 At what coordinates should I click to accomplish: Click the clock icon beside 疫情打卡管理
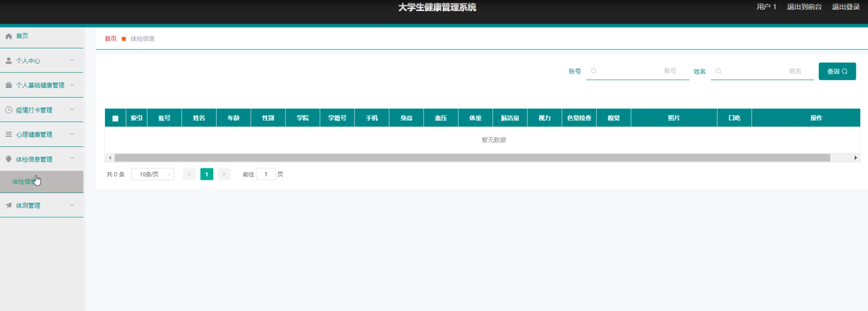(9, 110)
